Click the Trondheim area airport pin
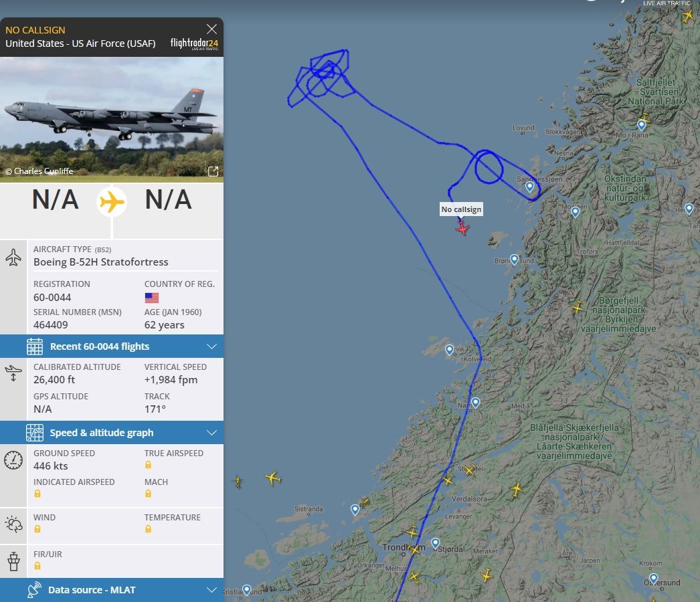700x602 pixels. click(435, 543)
